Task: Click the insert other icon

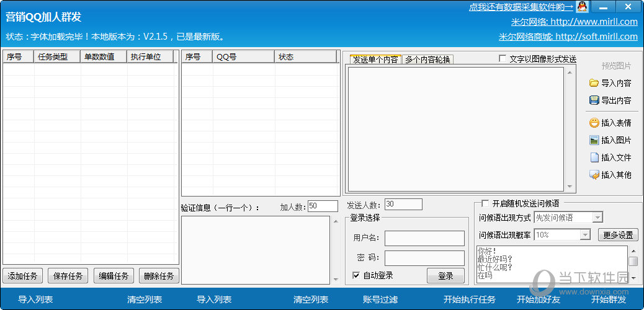Action: tap(594, 175)
